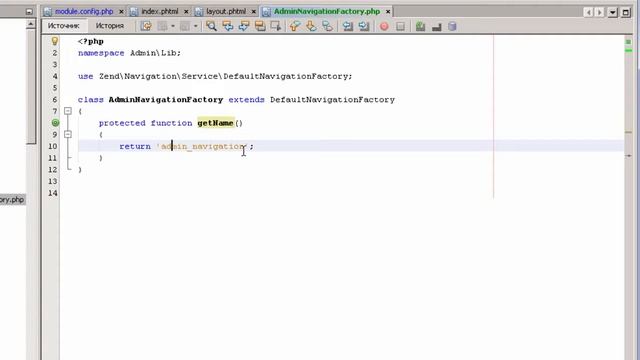Click the highlighted getName function name
Screen dimensions: 640x360
tap(216, 123)
